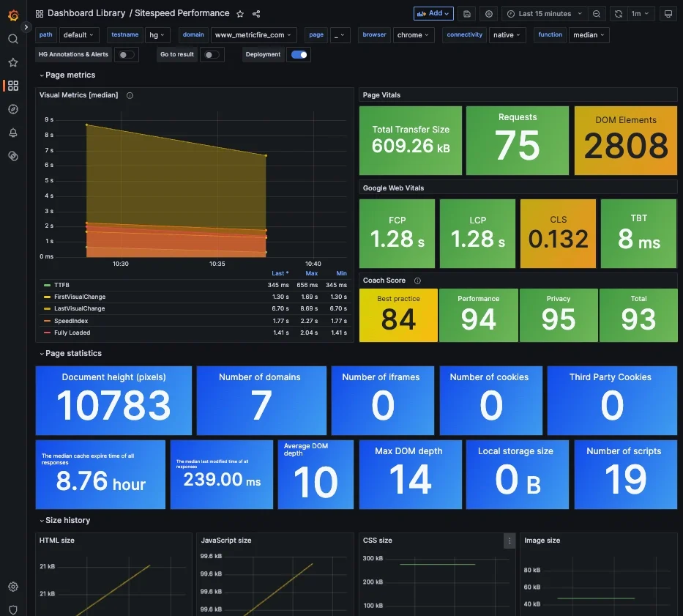
Task: Open domain www_metricfire_com dropdown
Action: pyautogui.click(x=253, y=35)
